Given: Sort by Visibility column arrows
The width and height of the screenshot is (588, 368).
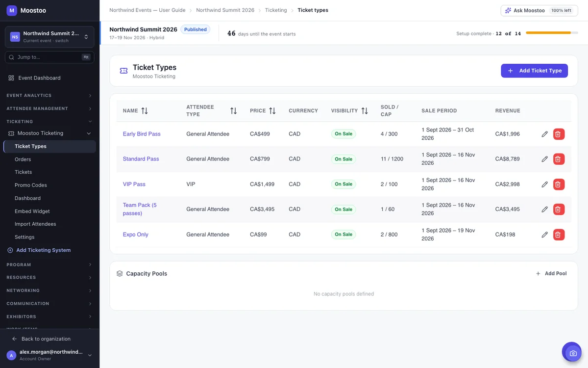Looking at the screenshot, I should 365,111.
